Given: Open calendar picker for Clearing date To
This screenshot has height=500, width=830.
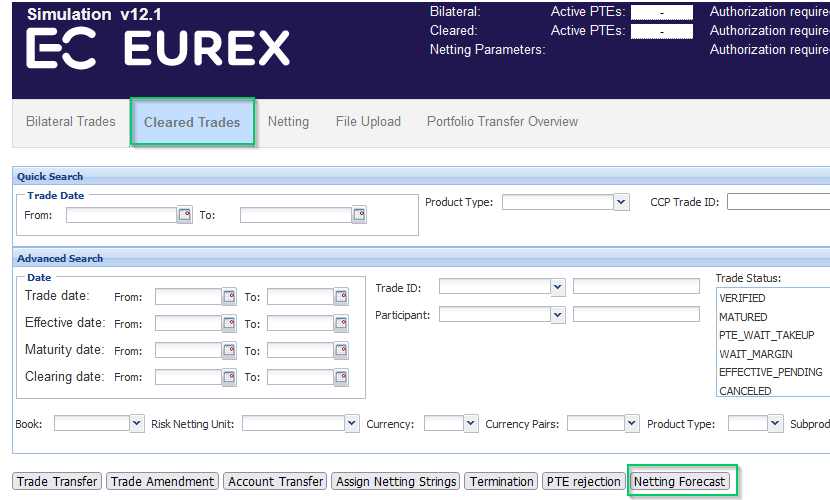Looking at the screenshot, I should pyautogui.click(x=341, y=377).
